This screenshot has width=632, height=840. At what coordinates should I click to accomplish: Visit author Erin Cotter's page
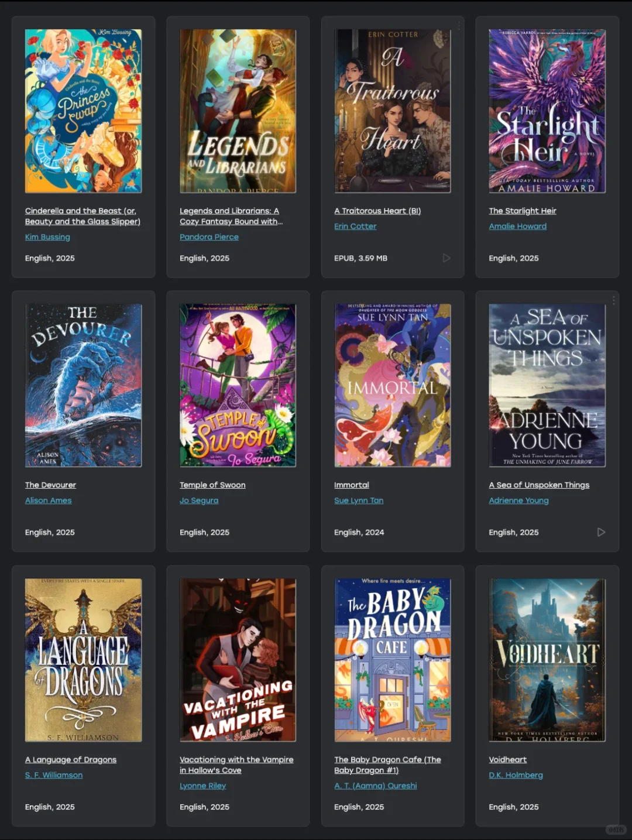pos(355,227)
